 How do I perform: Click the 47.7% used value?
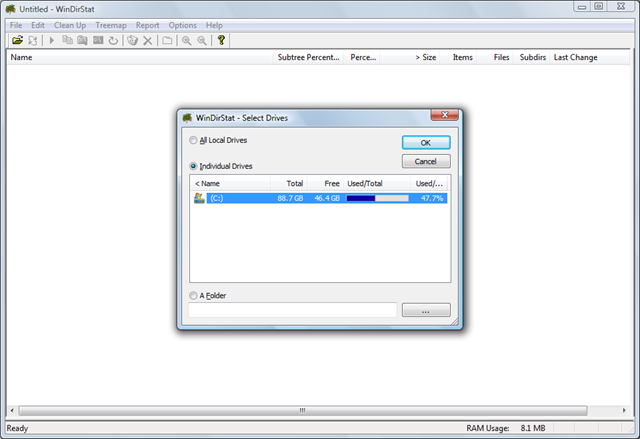[432, 198]
